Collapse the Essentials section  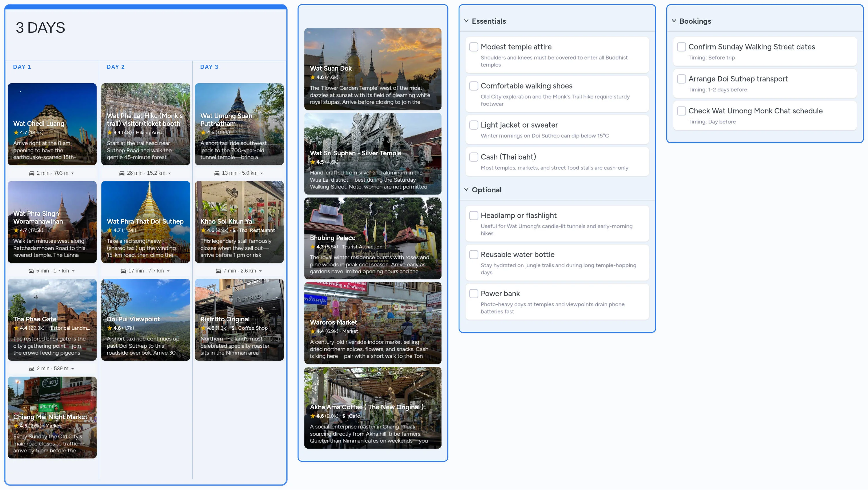click(x=466, y=21)
